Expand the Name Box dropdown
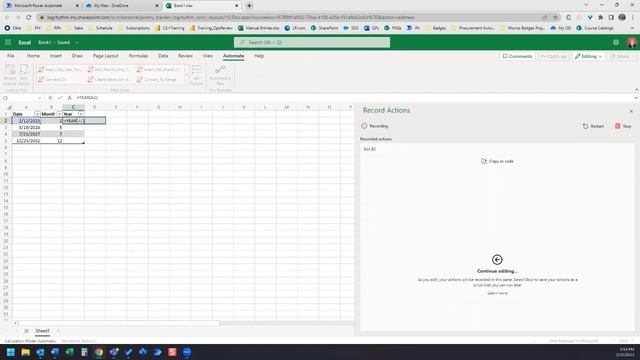This screenshot has width=640, height=360. point(40,98)
